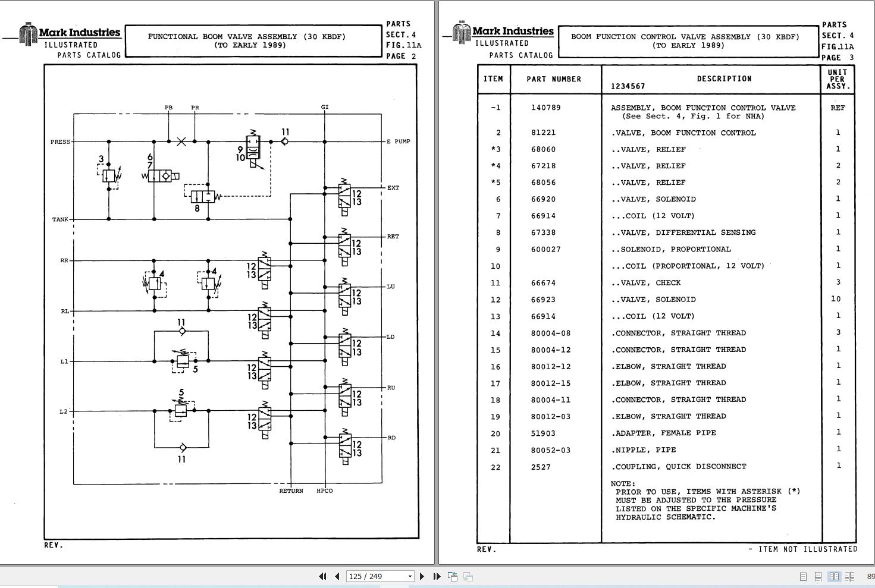
Task: Click part number 67218
Action: [x=543, y=166]
